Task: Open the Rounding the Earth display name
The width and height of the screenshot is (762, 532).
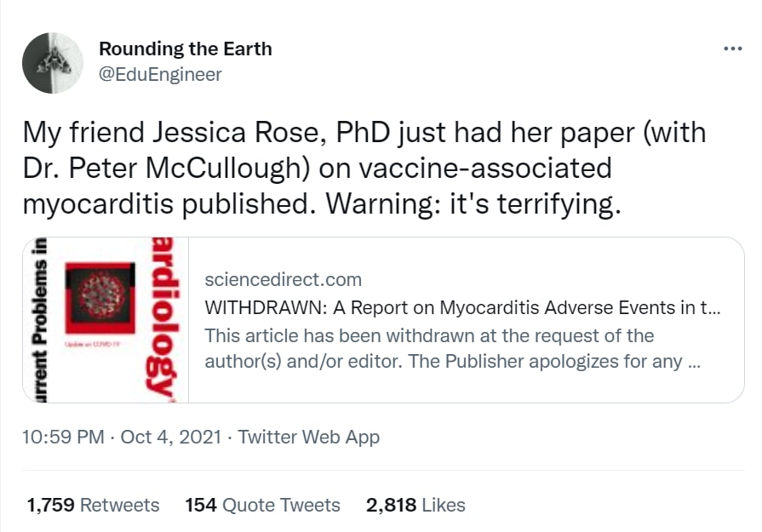Action: pos(186,49)
